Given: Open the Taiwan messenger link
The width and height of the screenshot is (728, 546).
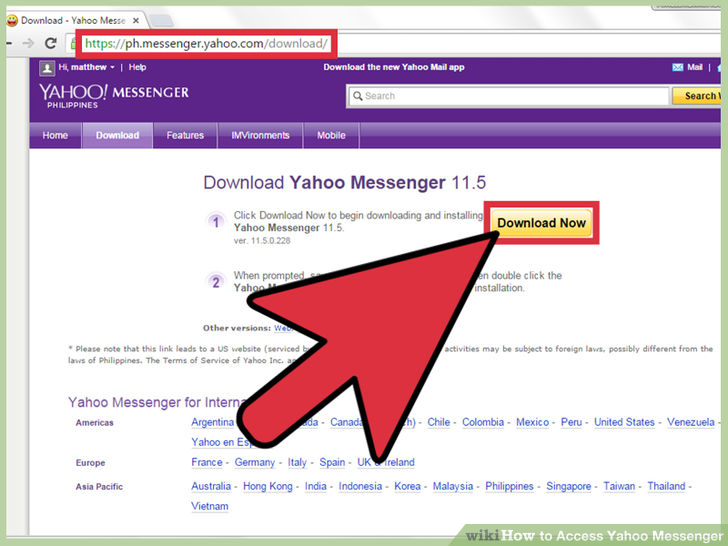Looking at the screenshot, I should coord(619,486).
